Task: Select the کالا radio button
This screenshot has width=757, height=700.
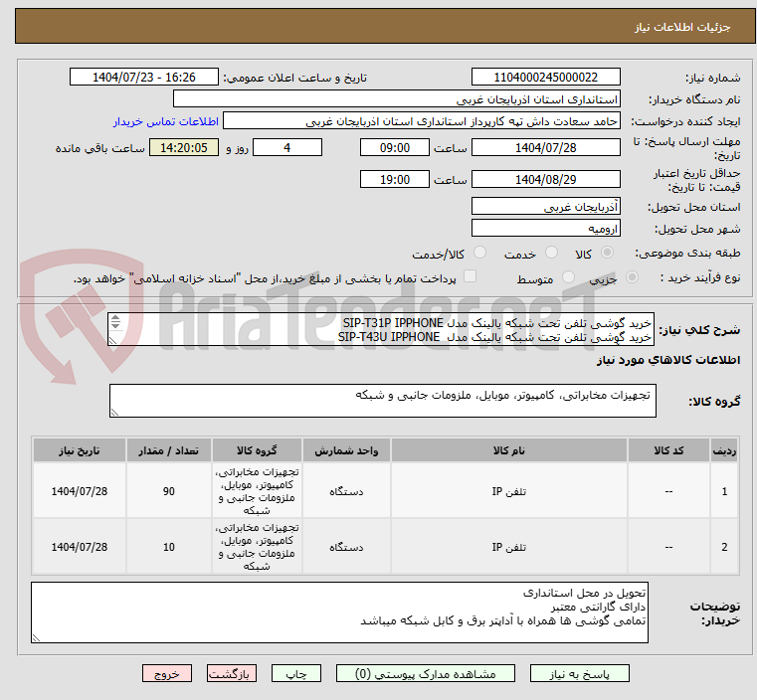Action: (x=607, y=253)
